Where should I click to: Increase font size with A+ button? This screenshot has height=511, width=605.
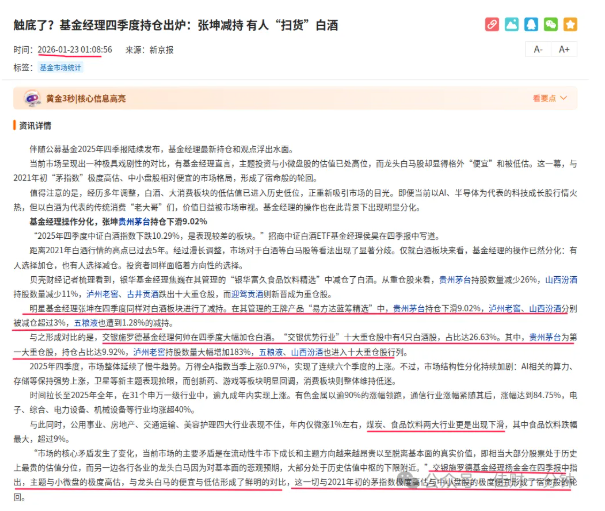(x=564, y=49)
